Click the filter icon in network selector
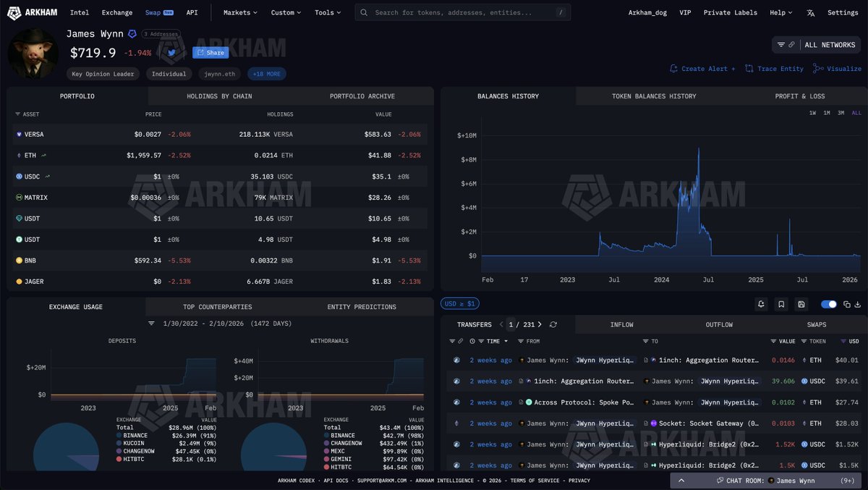The width and height of the screenshot is (868, 490). [x=781, y=45]
